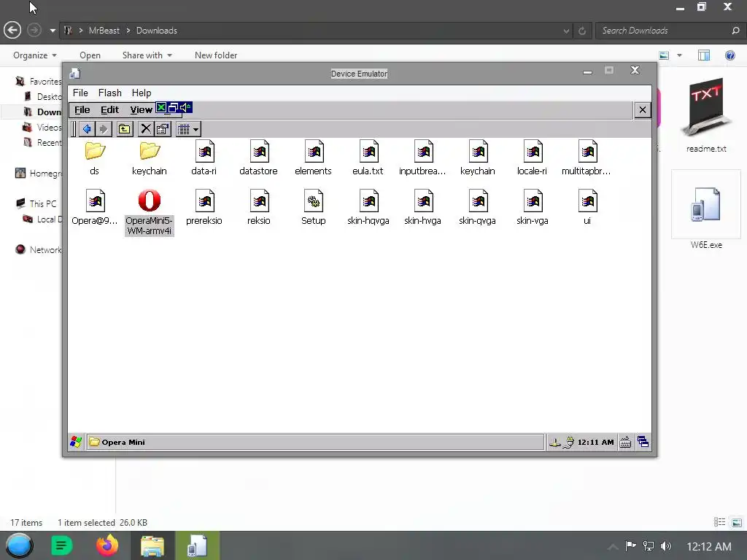
Task: Open Device Emulator File menu
Action: click(x=80, y=93)
